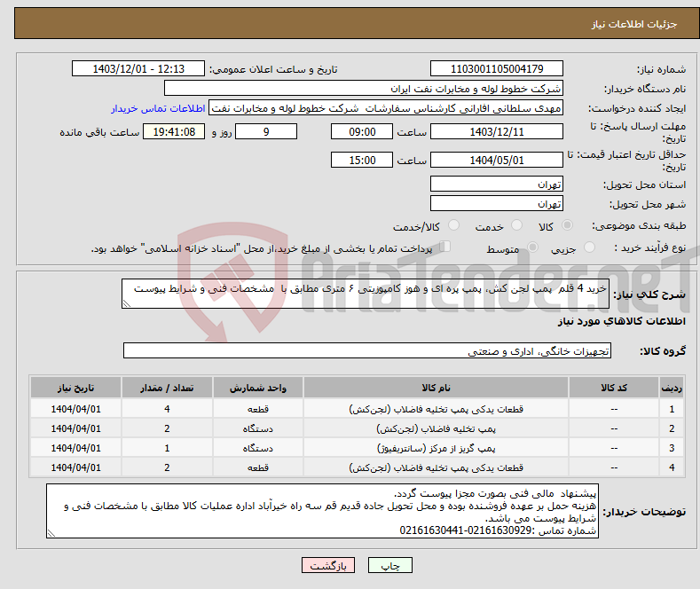
Task: Click row 1 item name قطعات یدکی پمپ
Action: [x=436, y=409]
